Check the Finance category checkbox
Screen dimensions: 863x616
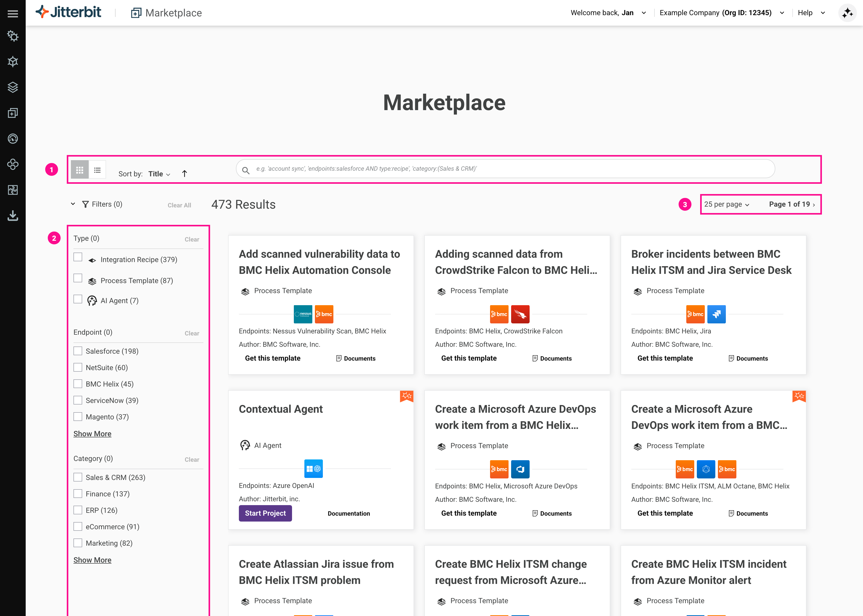[78, 493]
